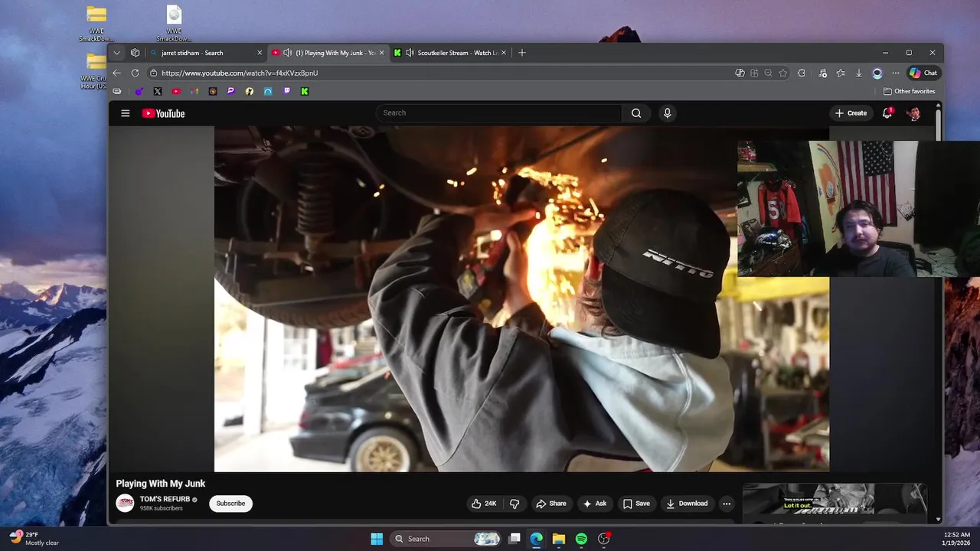Open Task View on the taskbar

[x=514, y=539]
